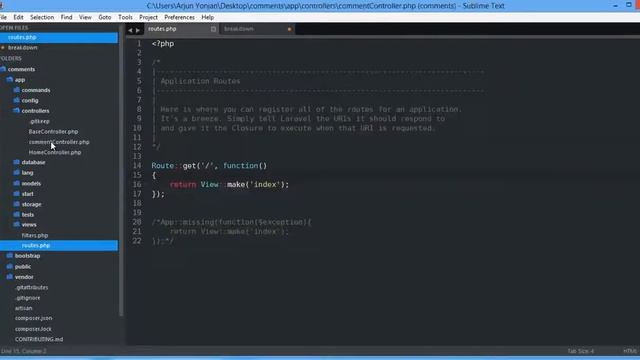Expand the start folder
The height and width of the screenshot is (360, 640).
(x=27, y=193)
